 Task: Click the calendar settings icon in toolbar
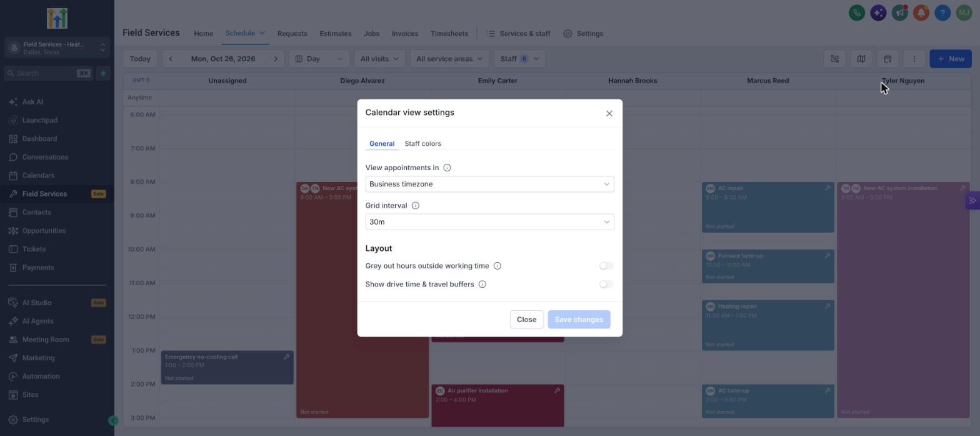pyautogui.click(x=887, y=59)
